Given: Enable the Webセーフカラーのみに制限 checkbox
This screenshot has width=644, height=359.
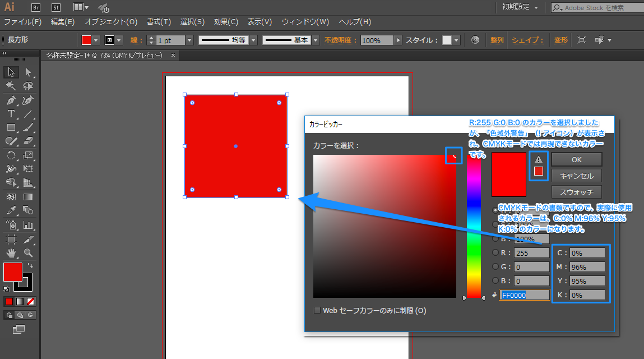Looking at the screenshot, I should pyautogui.click(x=317, y=310).
